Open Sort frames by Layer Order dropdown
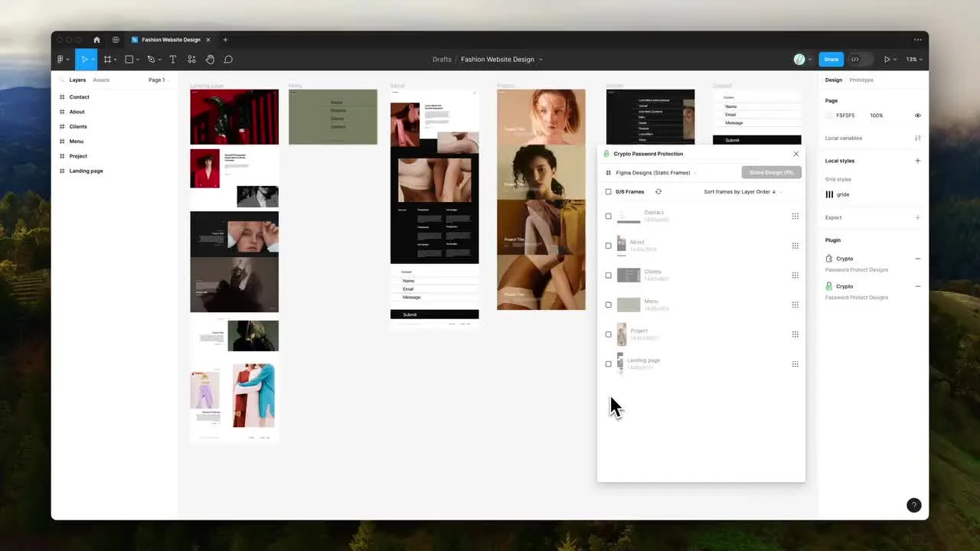Viewport: 980px width, 551px height. [x=742, y=192]
